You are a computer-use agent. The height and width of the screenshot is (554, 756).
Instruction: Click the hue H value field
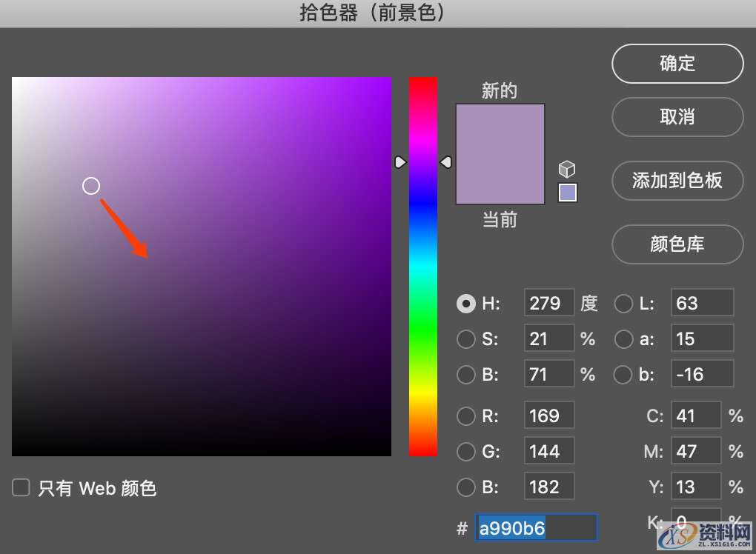click(548, 304)
